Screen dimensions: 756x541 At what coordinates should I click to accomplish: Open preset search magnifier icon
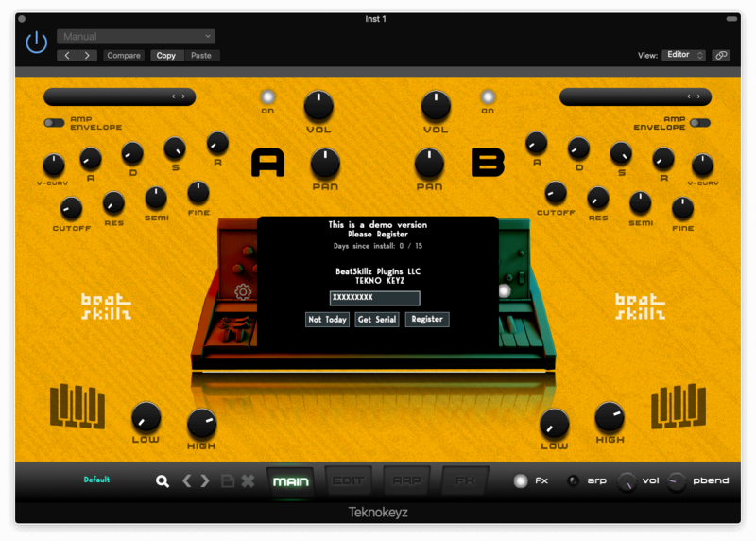(163, 481)
